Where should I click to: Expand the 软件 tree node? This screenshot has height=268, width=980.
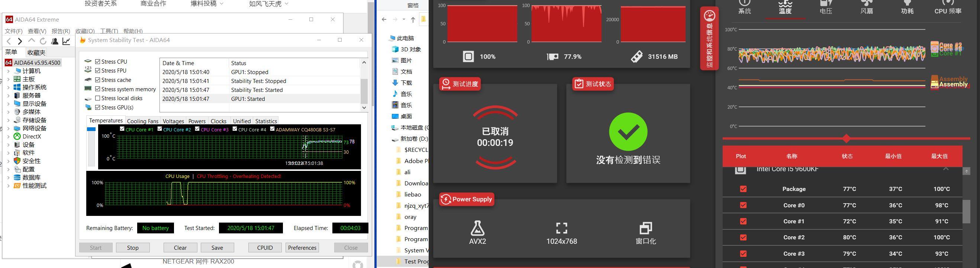click(9, 153)
